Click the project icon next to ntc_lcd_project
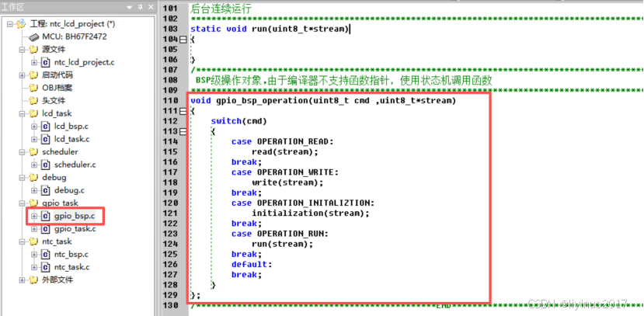This screenshot has height=316, width=644. point(20,24)
